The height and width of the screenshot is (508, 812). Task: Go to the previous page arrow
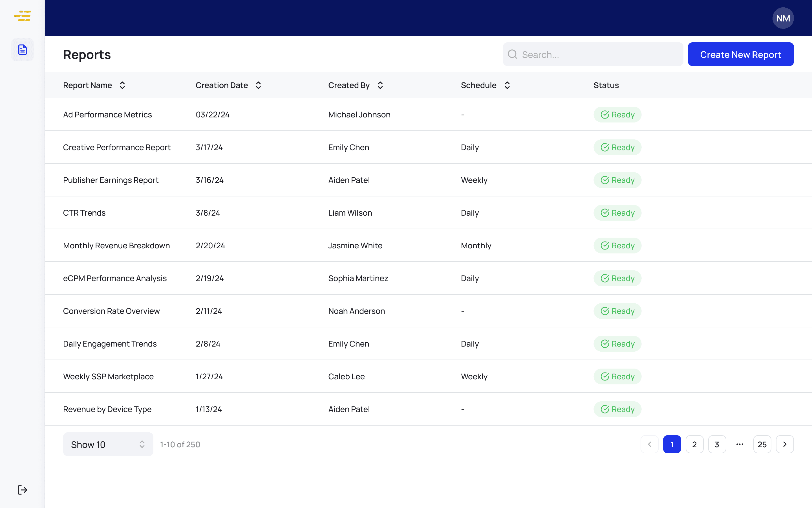point(650,444)
